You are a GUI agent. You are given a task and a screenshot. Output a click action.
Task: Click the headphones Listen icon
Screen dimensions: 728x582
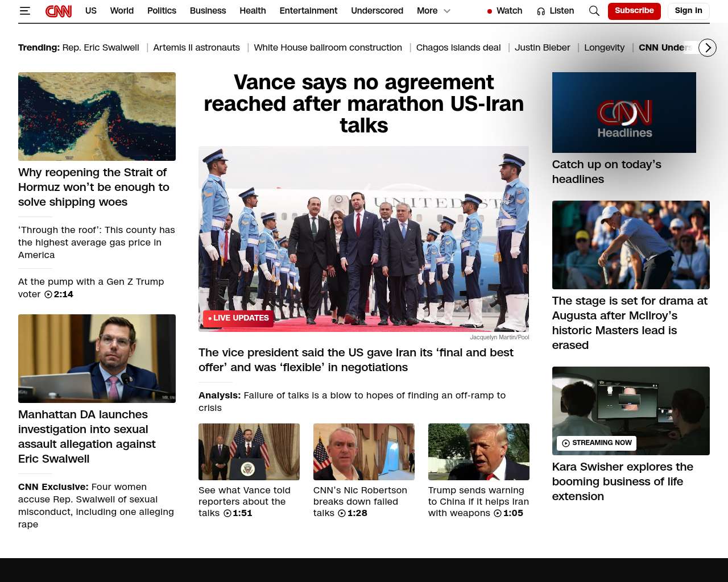click(541, 11)
